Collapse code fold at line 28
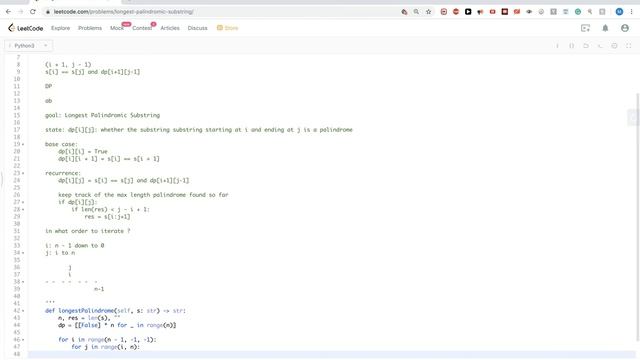The width and height of the screenshot is (640, 360). click(x=23, y=209)
